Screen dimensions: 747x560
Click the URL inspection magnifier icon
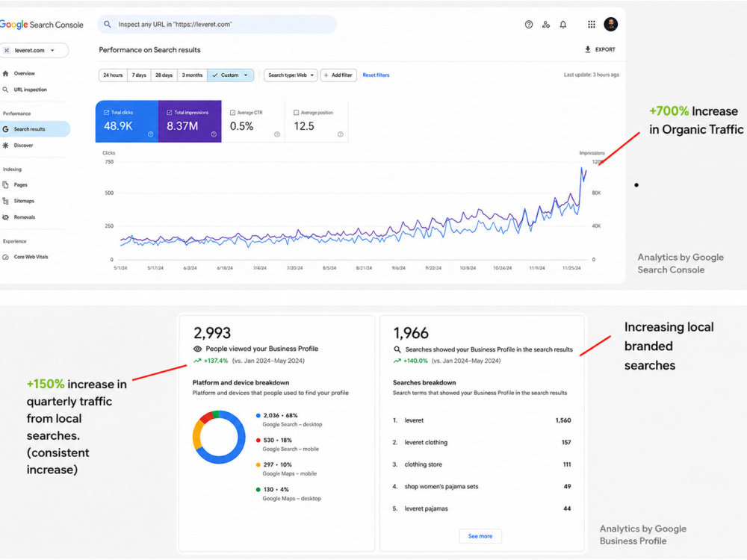pyautogui.click(x=6, y=90)
